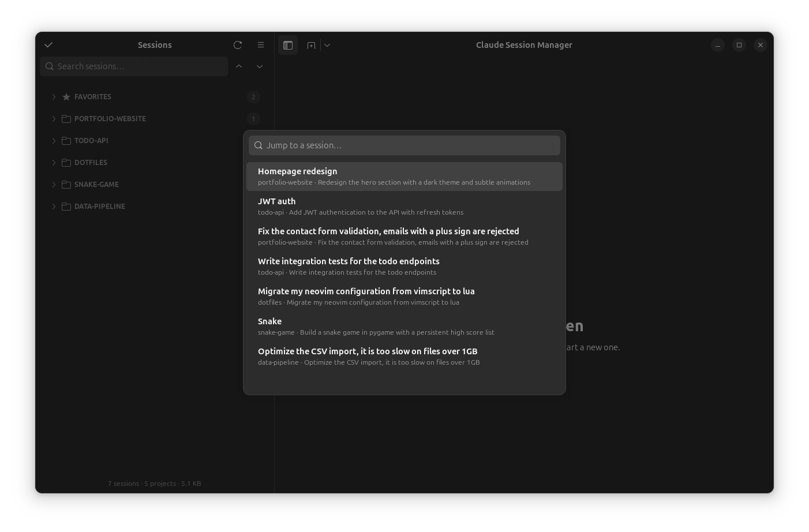Screen dimensions: 809x532
Task: Refresh the sessions list
Action: point(238,45)
